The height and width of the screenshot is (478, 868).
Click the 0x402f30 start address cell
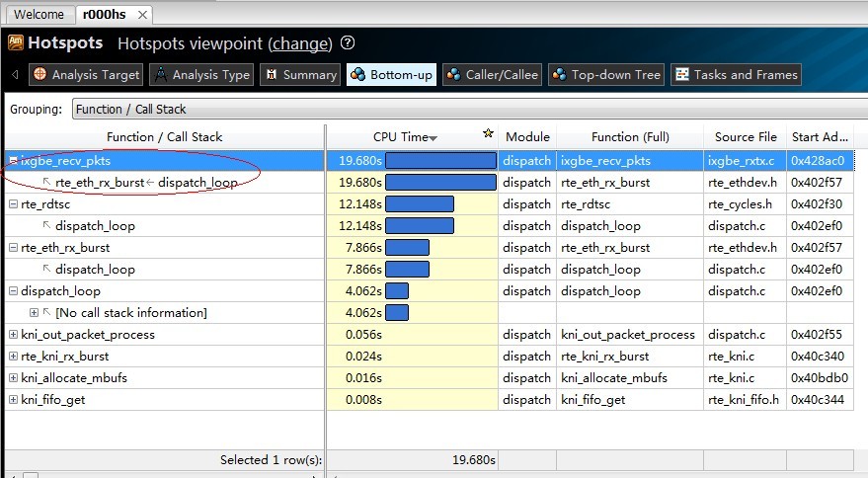tap(820, 204)
